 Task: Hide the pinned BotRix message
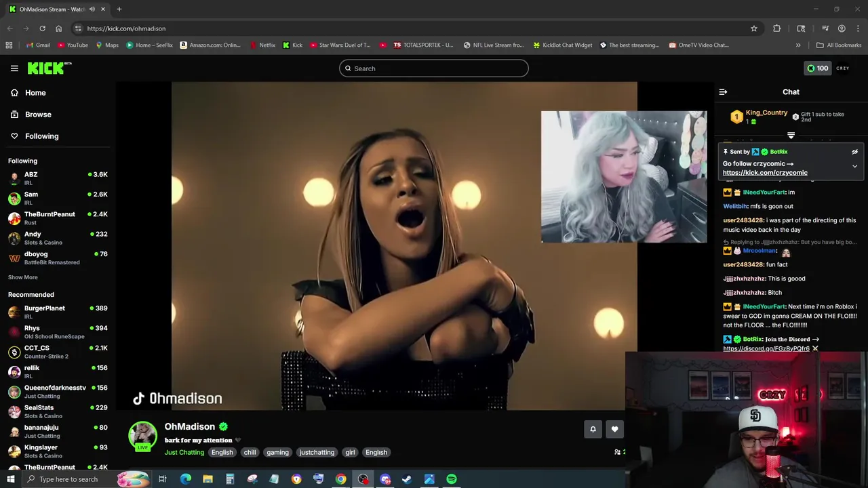tap(854, 152)
